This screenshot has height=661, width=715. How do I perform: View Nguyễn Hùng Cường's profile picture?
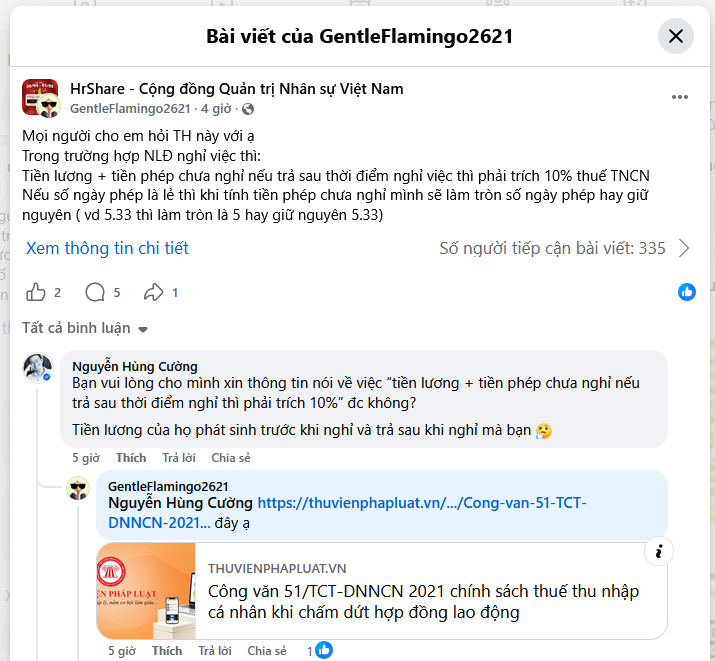pyautogui.click(x=38, y=367)
